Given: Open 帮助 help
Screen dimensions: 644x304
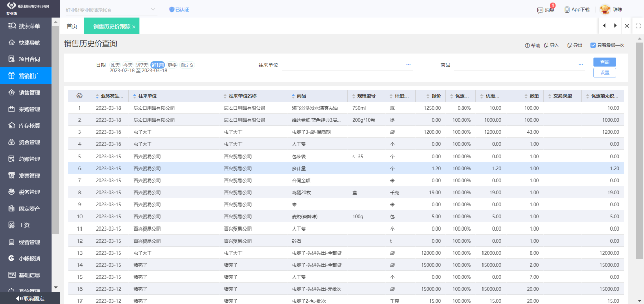Looking at the screenshot, I should (532, 45).
